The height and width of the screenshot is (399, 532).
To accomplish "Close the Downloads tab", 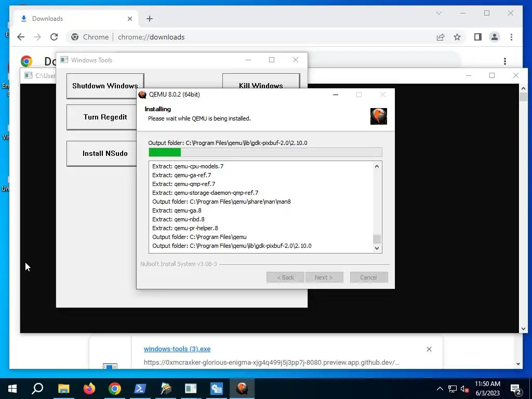I will (129, 19).
